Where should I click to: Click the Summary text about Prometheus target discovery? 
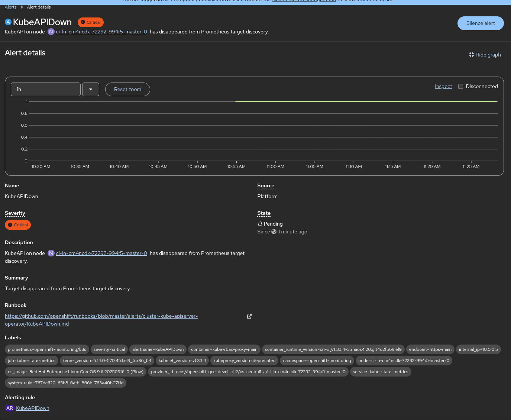(68, 288)
